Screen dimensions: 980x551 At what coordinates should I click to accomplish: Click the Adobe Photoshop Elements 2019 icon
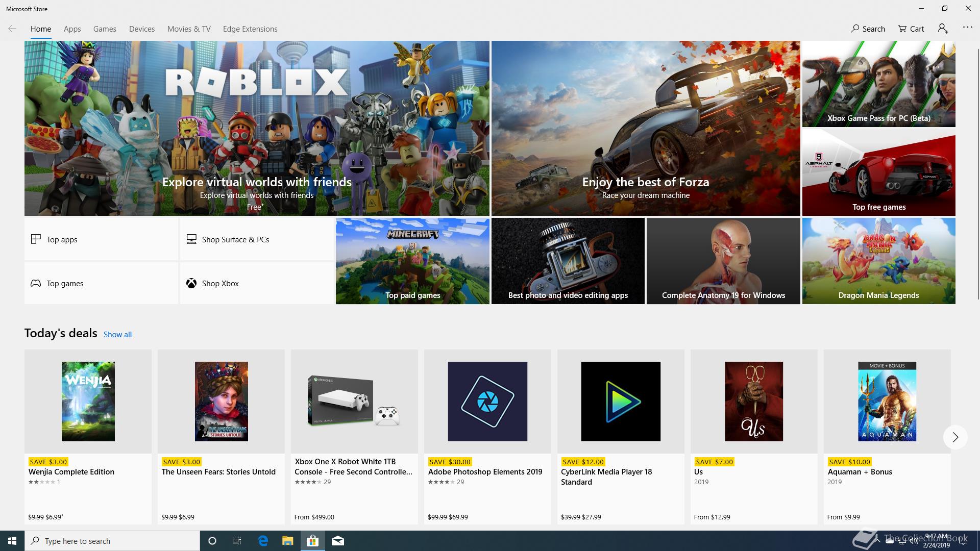(x=487, y=402)
